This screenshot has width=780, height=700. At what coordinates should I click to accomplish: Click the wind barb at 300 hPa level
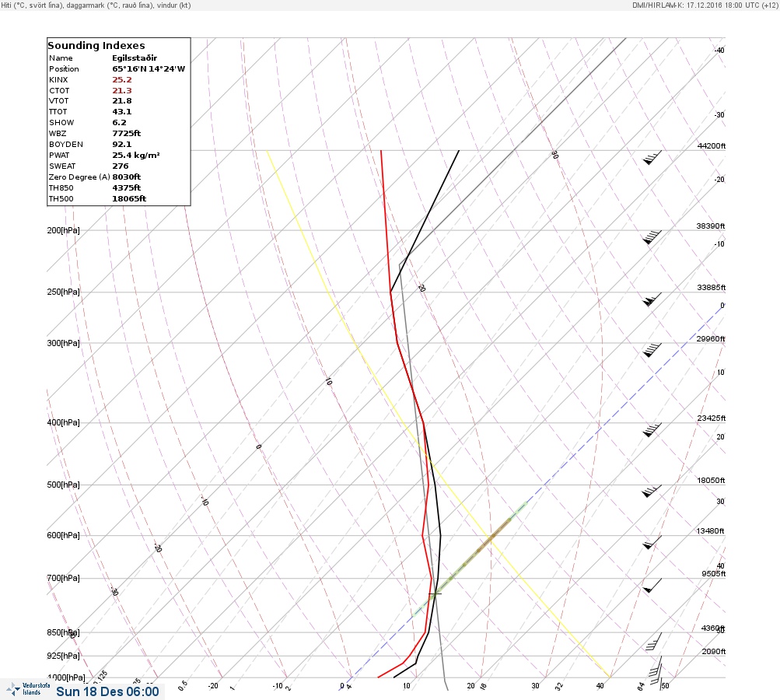click(652, 350)
